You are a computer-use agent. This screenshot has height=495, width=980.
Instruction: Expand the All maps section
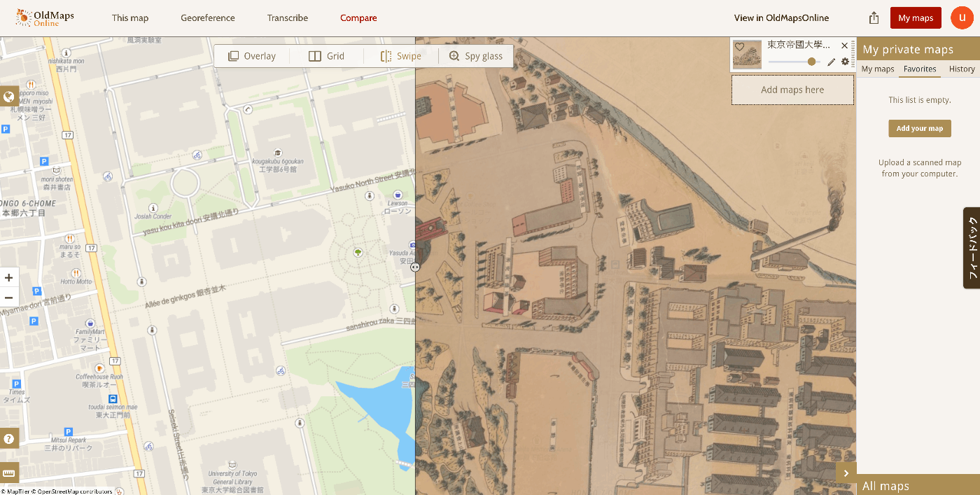click(918, 485)
